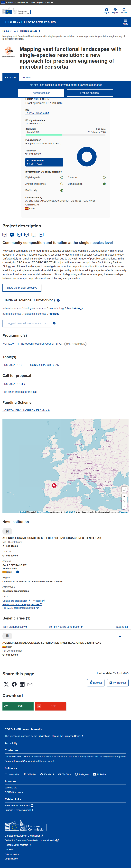Select DE language for project description

pyautogui.click(x=5, y=235)
